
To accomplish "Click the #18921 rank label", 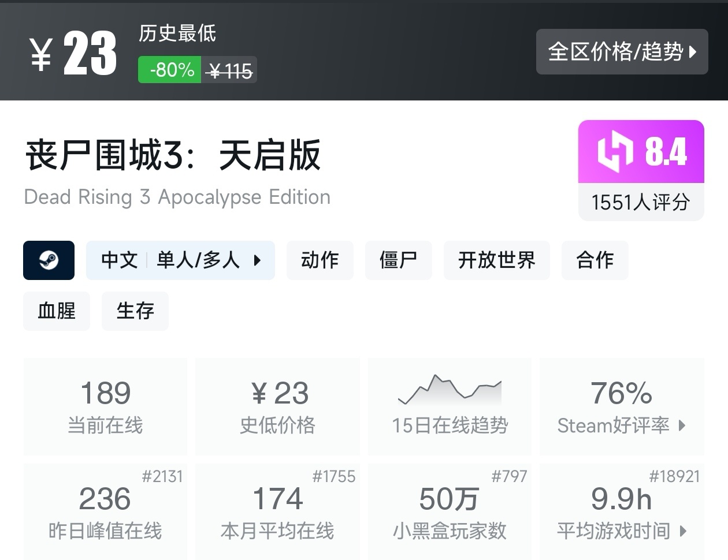I will click(x=674, y=476).
